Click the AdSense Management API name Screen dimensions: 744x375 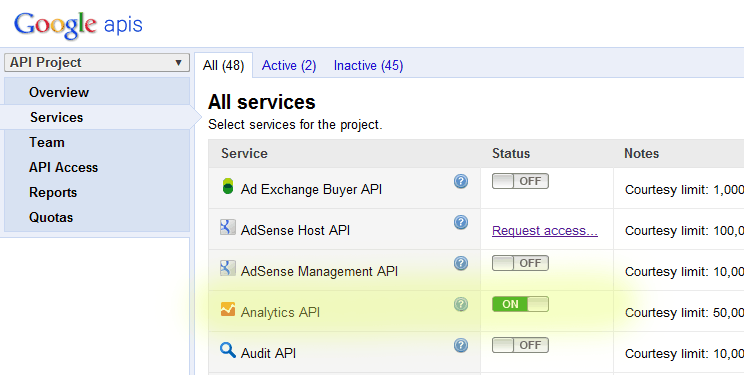coord(319,271)
